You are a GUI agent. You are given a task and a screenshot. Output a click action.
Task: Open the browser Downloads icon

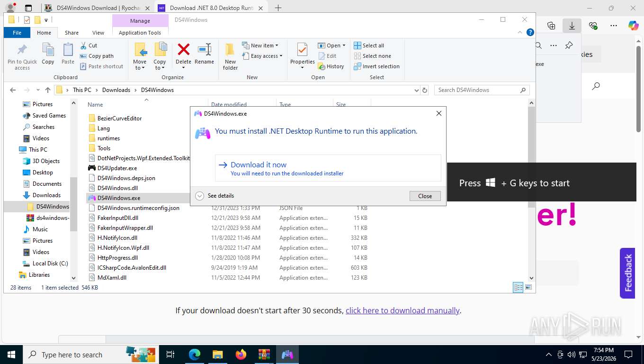pos(572,26)
